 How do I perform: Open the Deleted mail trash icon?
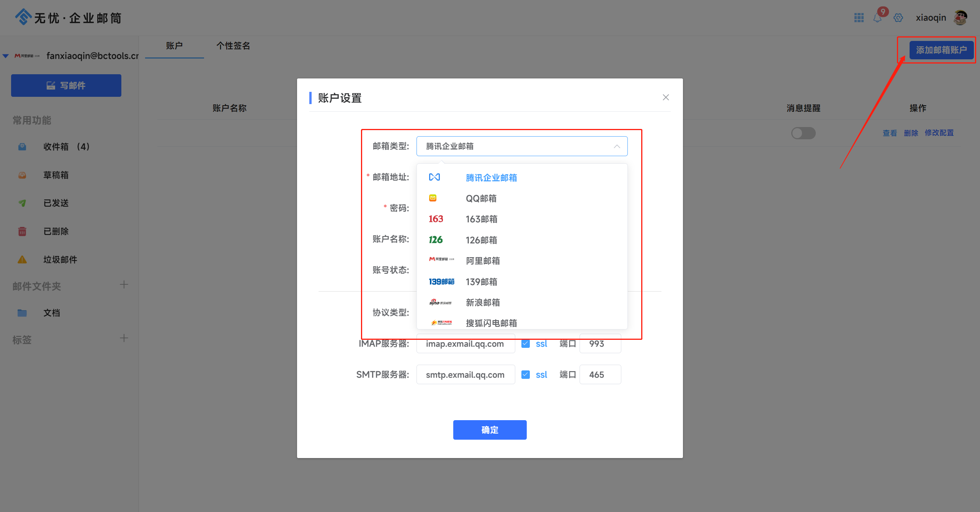[x=22, y=232]
